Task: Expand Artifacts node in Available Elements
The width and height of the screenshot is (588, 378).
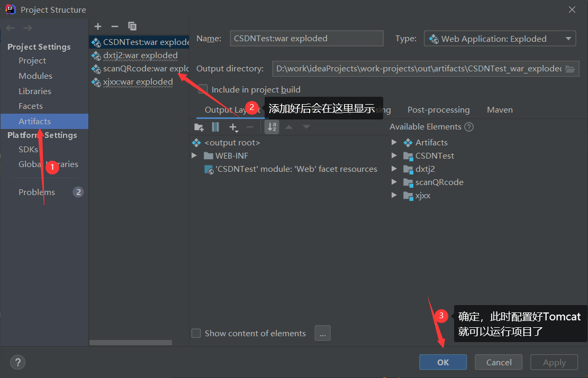Action: pos(394,142)
